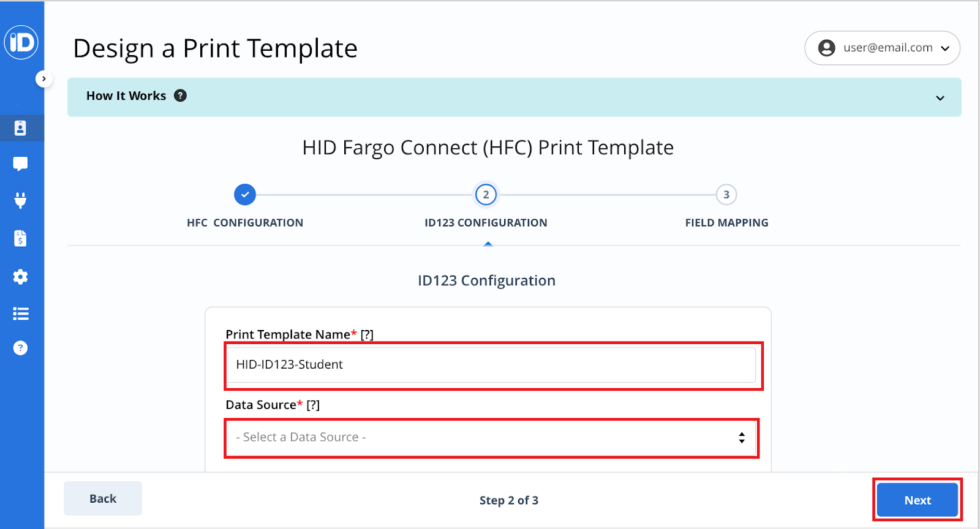Viewport: 980px width, 529px height.
Task: Click the Data Source [?] help link
Action: pyautogui.click(x=313, y=405)
